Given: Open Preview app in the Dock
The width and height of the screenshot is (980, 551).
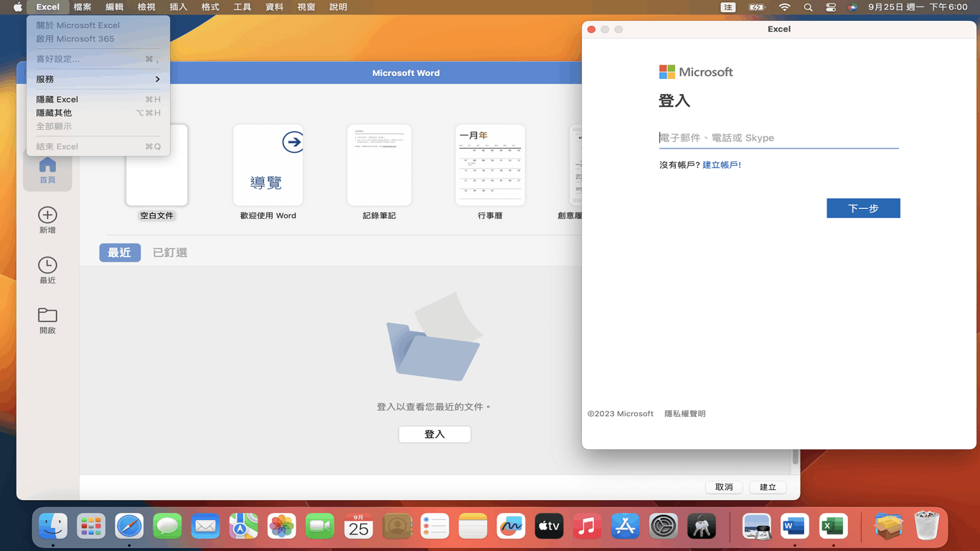Looking at the screenshot, I should point(756,527).
